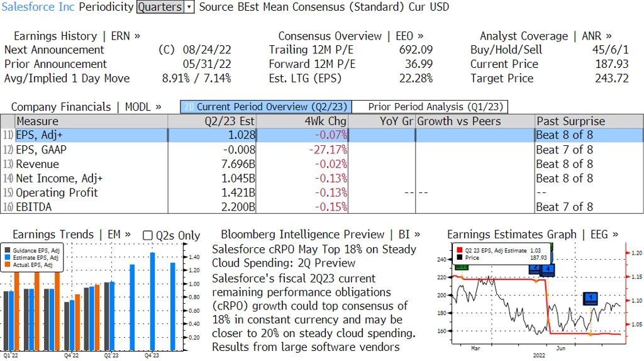
Task: Click blue event marker numbered 4 on graph
Action: (548, 270)
